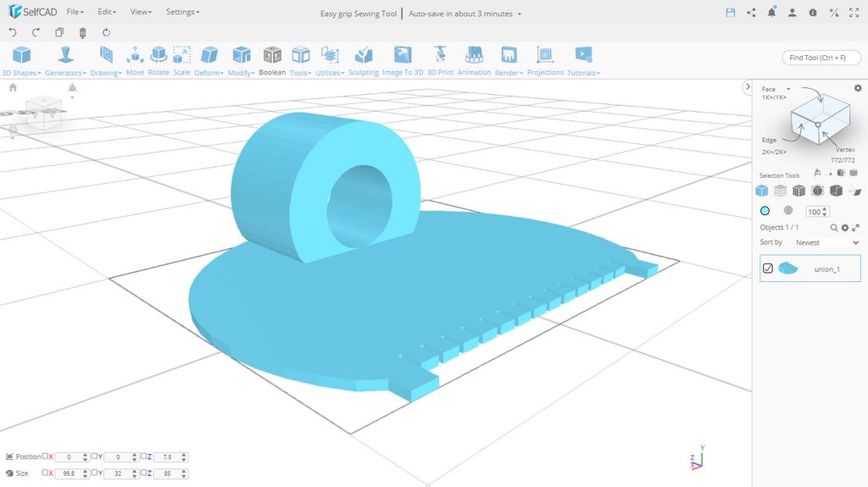This screenshot has height=487, width=868.
Task: Open the Drawing tool menu
Action: [x=106, y=62]
